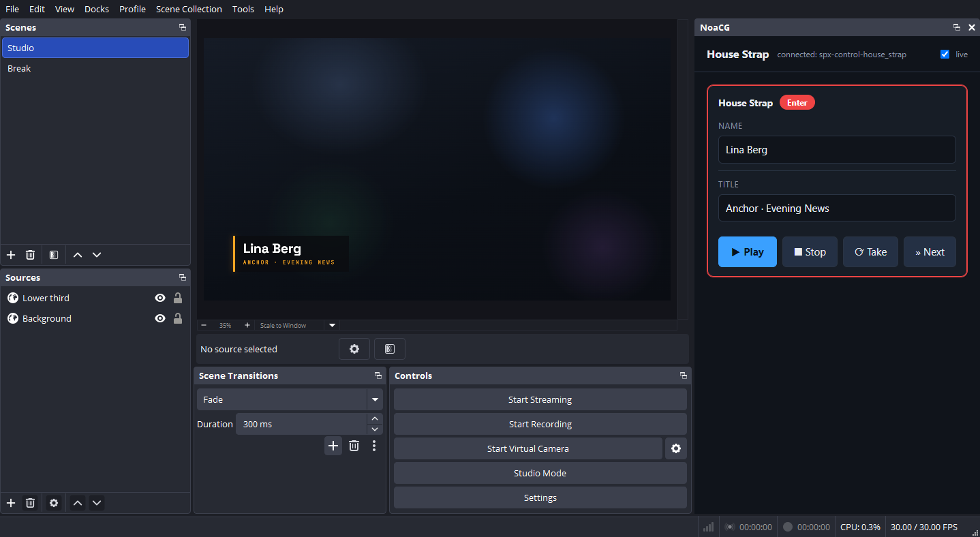Open the virtual camera settings gear
Screen dimensions: 980x537
point(676,448)
